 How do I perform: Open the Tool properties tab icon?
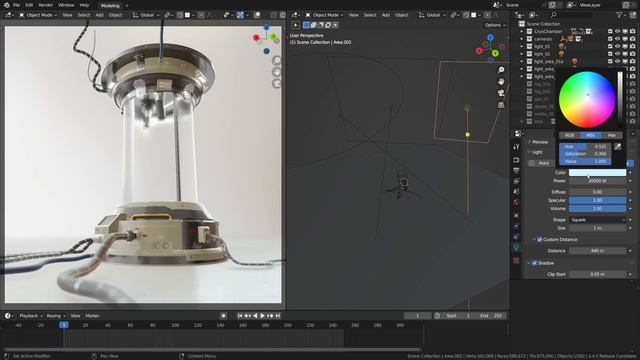click(x=516, y=147)
